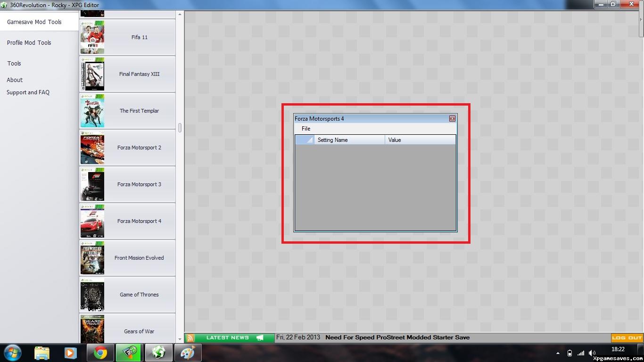Open the Support and FAQ link
Viewport: 644px width, 362px height.
click(28, 92)
